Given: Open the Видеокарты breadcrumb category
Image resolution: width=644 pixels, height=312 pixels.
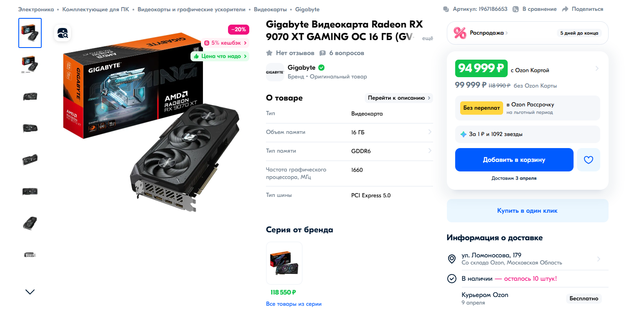Looking at the screenshot, I should pyautogui.click(x=270, y=9).
